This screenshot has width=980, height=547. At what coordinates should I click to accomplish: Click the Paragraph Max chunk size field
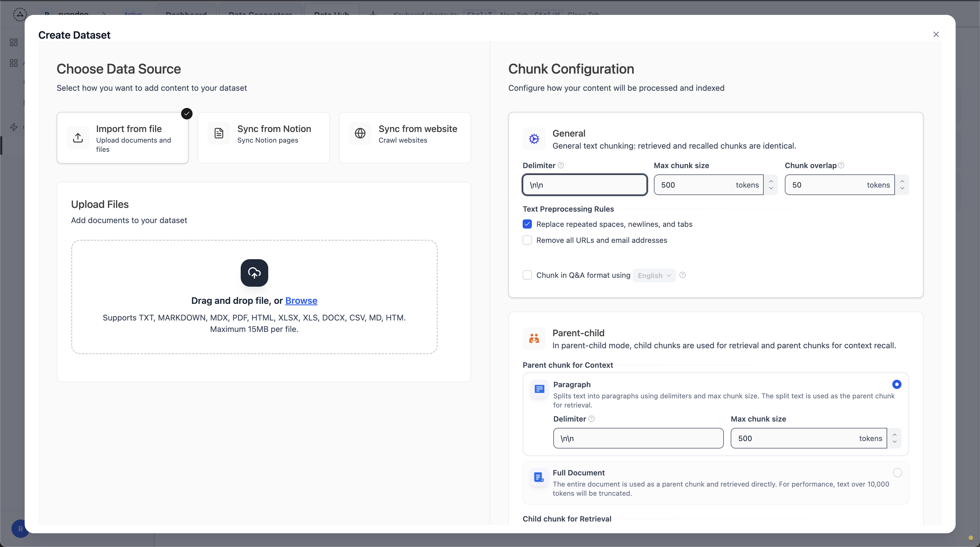pos(808,438)
